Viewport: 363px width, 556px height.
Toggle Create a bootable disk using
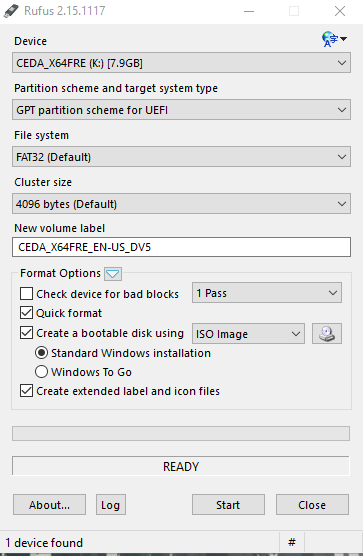click(x=27, y=333)
